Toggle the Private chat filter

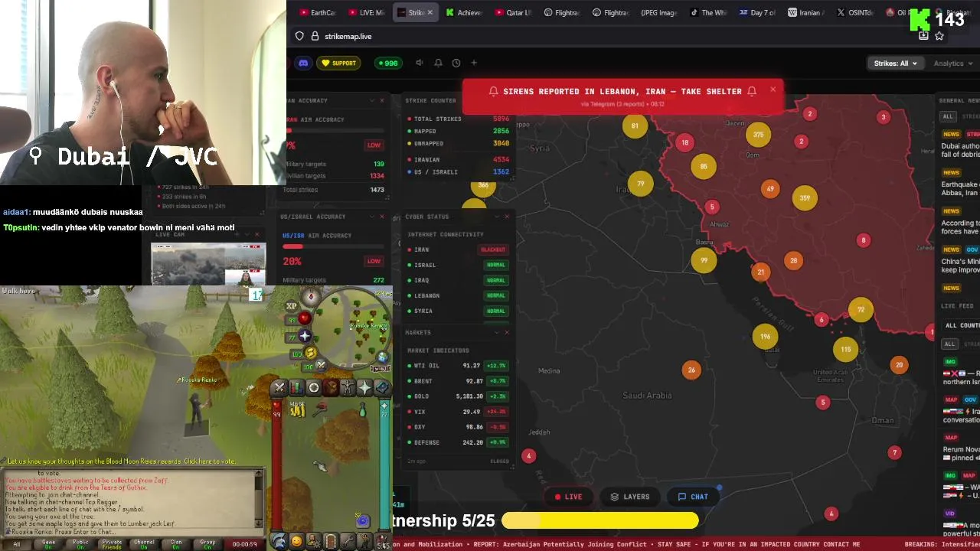tap(112, 543)
